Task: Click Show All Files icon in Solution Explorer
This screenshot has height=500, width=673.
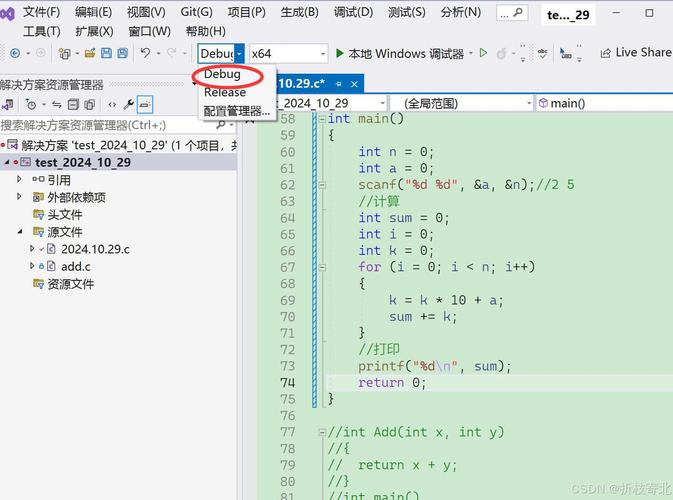Action: point(89,104)
